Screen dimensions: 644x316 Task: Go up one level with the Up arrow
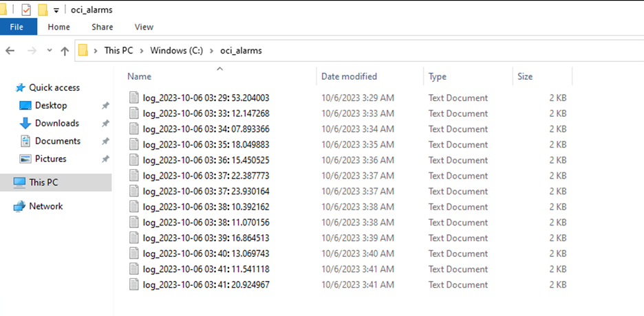(x=65, y=51)
